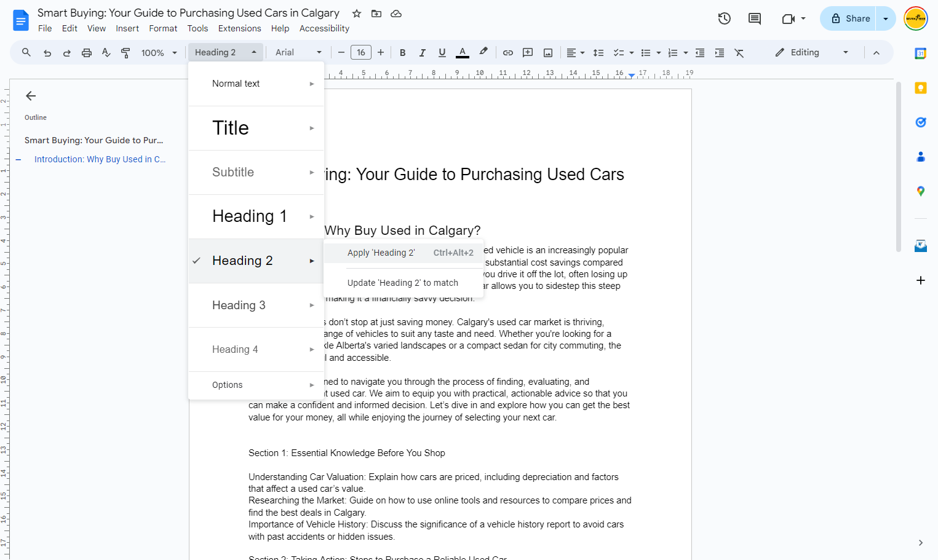Viewport: 938px width, 560px height.
Task: Toggle bold formatting
Action: pyautogui.click(x=403, y=53)
